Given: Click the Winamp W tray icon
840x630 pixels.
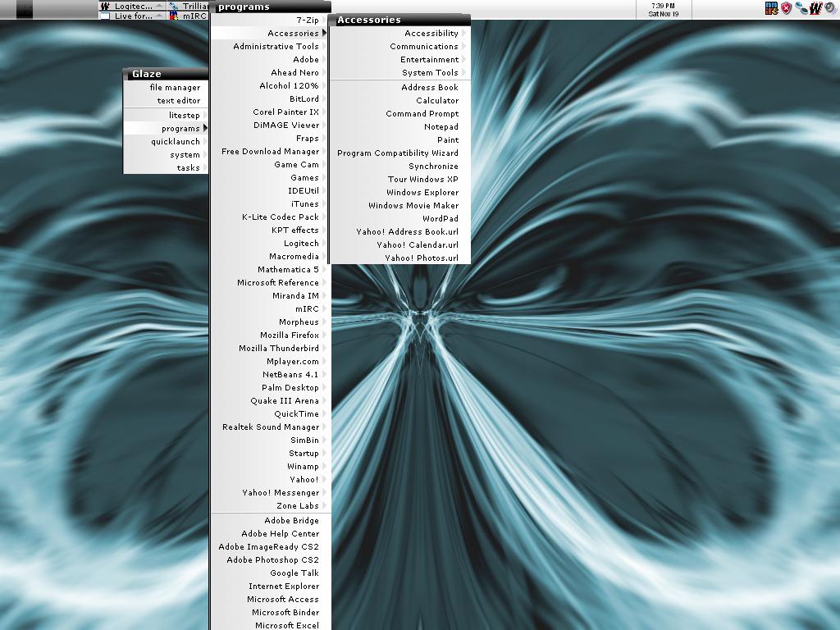Looking at the screenshot, I should (x=815, y=8).
